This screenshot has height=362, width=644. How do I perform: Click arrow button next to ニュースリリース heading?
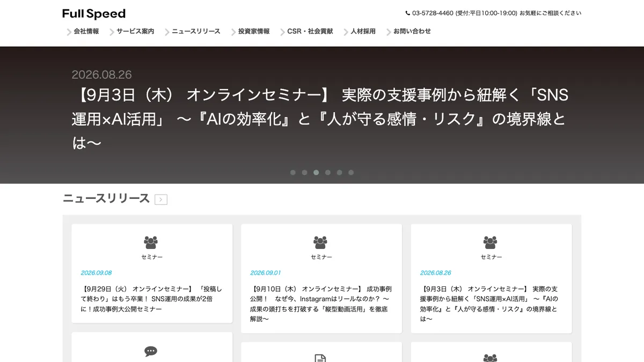click(161, 200)
